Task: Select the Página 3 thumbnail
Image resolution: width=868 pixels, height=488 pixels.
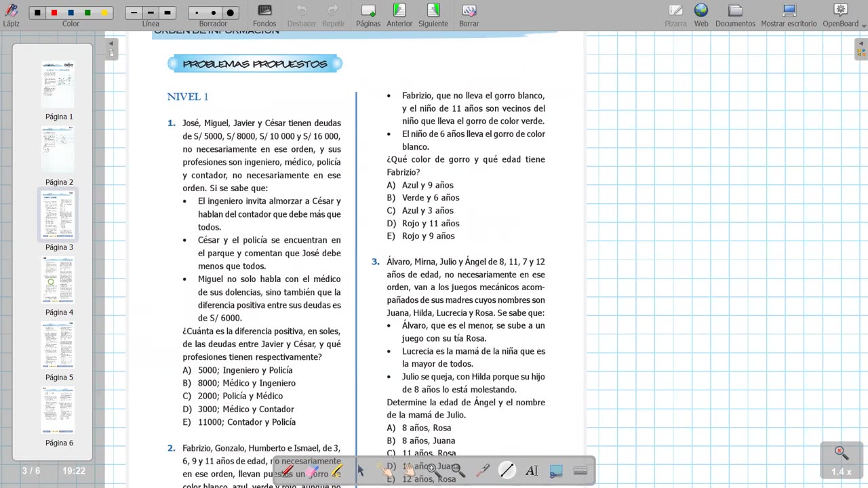Action: (x=58, y=215)
